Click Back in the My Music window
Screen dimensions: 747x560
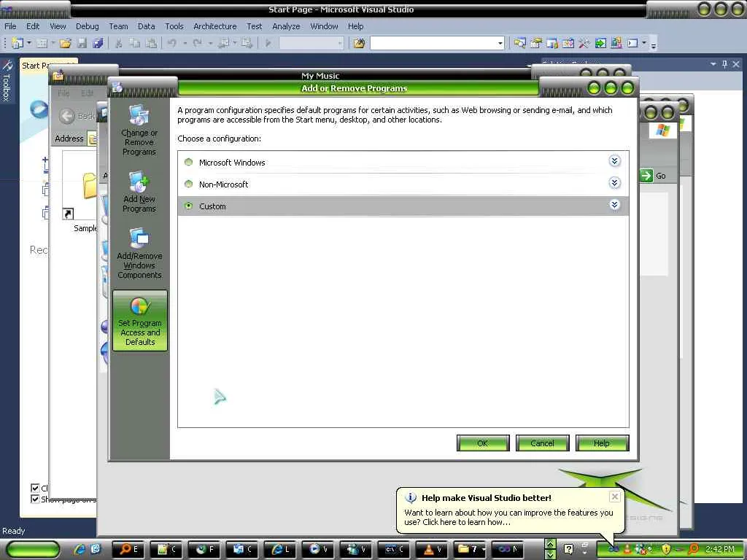point(77,116)
